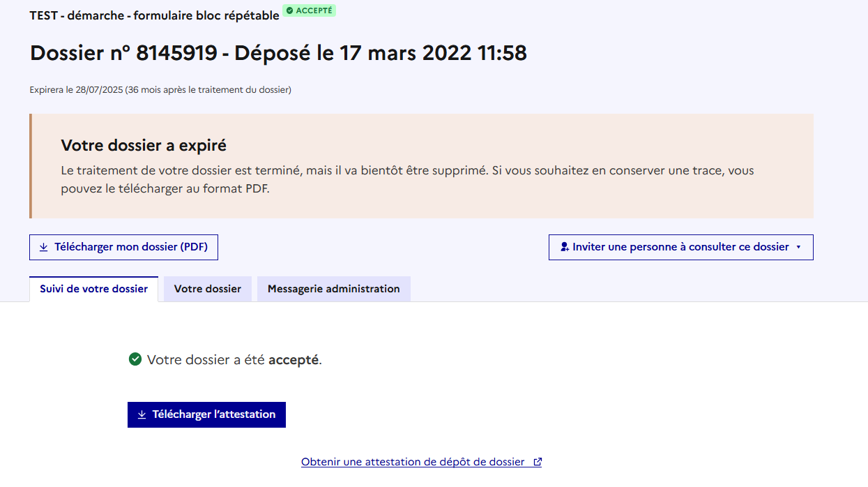Image resolution: width=868 pixels, height=487 pixels.
Task: Click the download arrow icon beside Télécharger mon dossier
Action: pyautogui.click(x=44, y=247)
